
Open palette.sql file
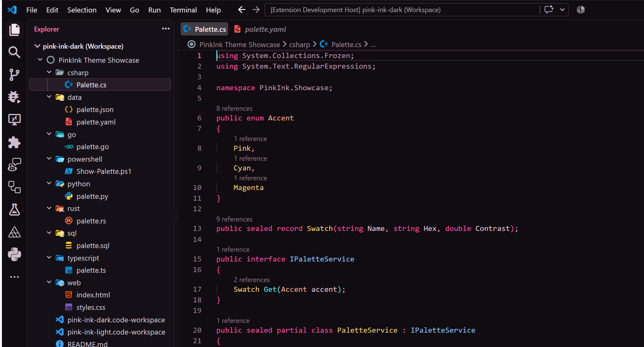pos(100,246)
